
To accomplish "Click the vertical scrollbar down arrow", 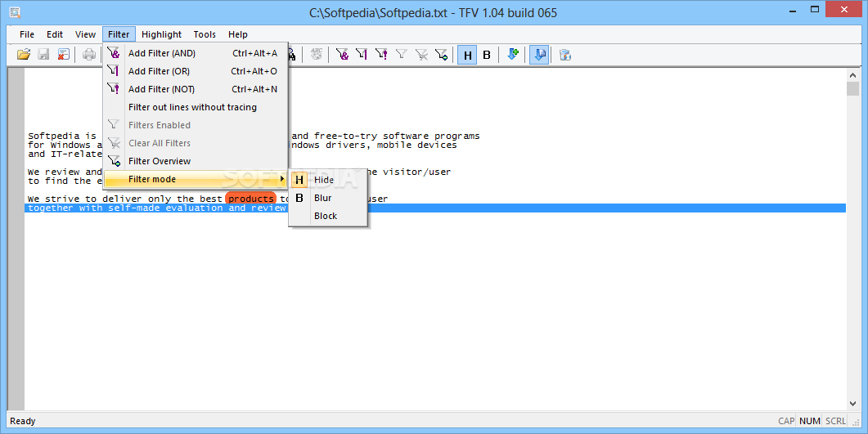I will tap(852, 404).
